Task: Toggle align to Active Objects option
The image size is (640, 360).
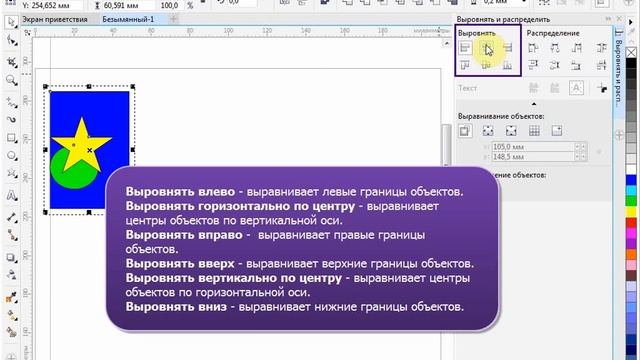Action: (x=465, y=131)
